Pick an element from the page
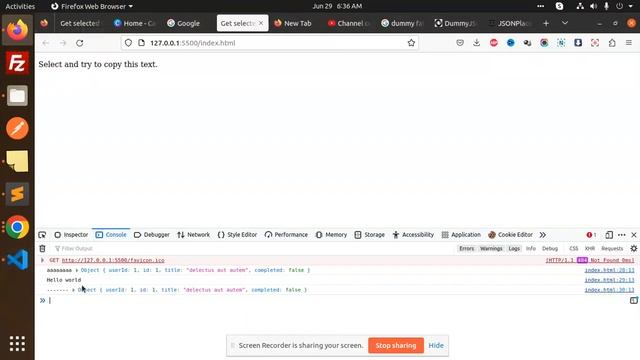This screenshot has height=360, width=640. point(42,235)
